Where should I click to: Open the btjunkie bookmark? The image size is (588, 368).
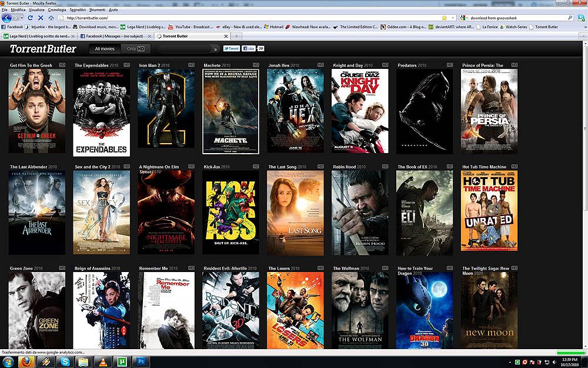48,27
